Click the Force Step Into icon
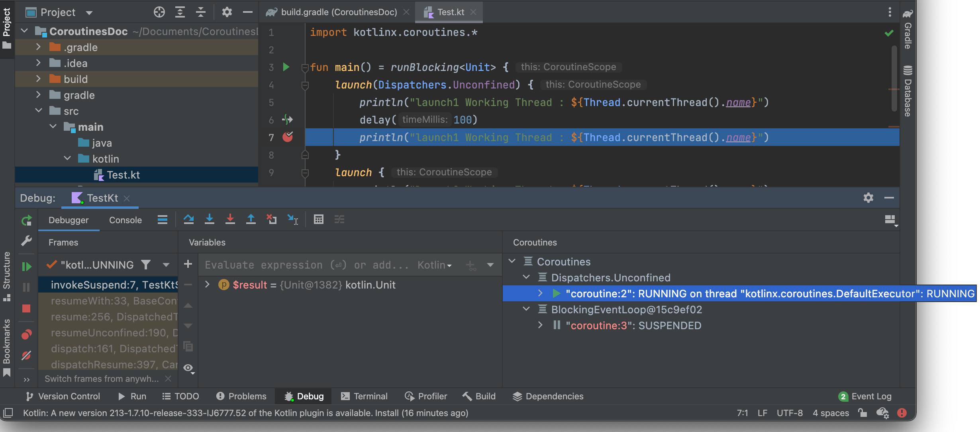Viewport: 980px width, 432px height. coord(230,219)
